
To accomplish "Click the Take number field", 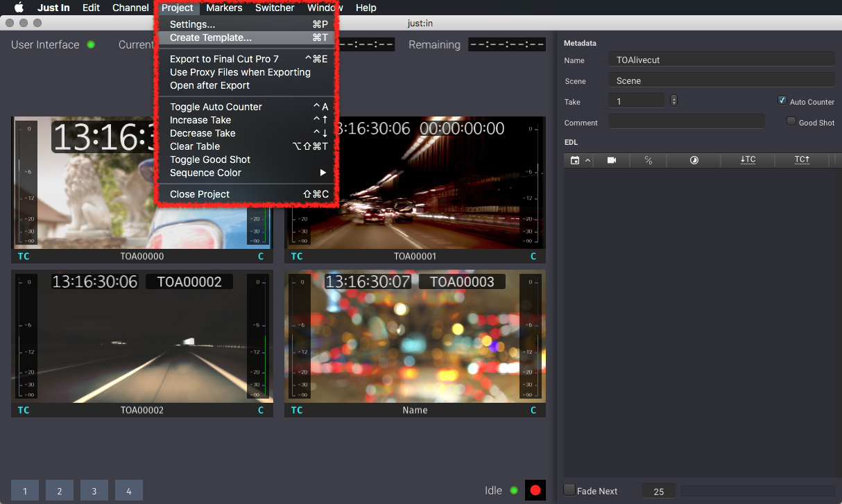I will pyautogui.click(x=636, y=101).
